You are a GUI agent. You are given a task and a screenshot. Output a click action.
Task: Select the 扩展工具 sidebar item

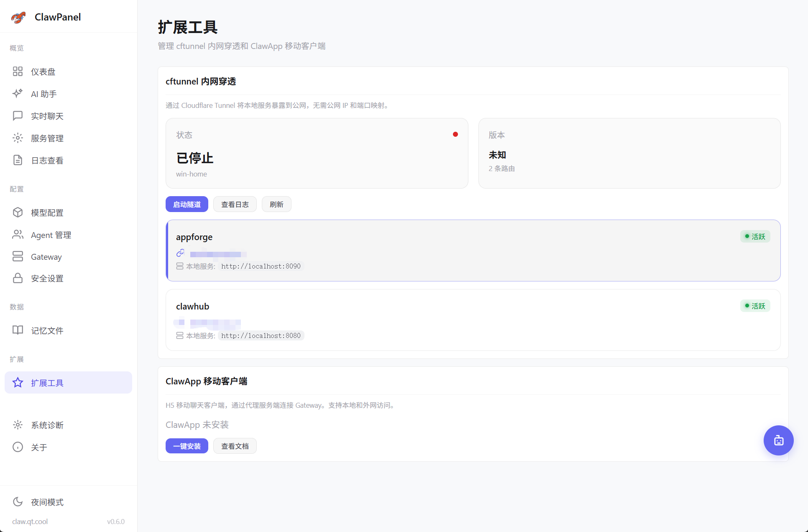[47, 382]
